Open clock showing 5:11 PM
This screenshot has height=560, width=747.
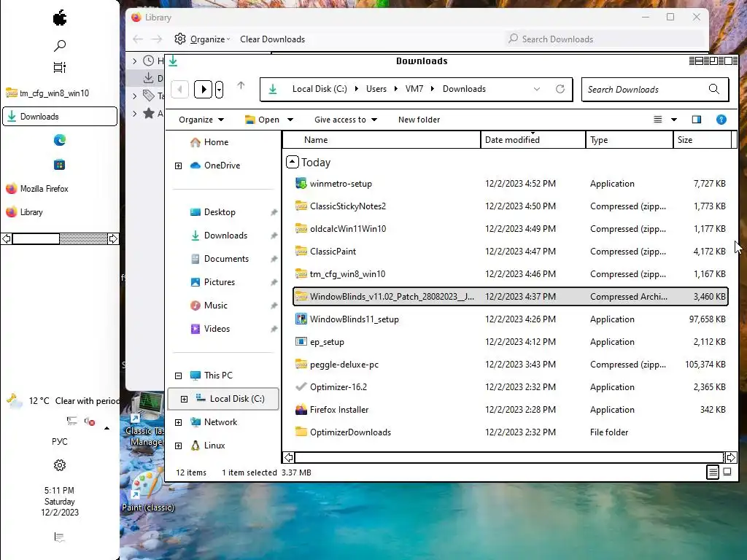(x=60, y=502)
